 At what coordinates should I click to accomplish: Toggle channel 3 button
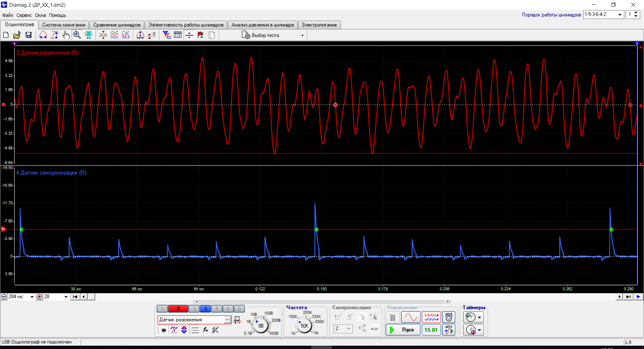click(194, 309)
